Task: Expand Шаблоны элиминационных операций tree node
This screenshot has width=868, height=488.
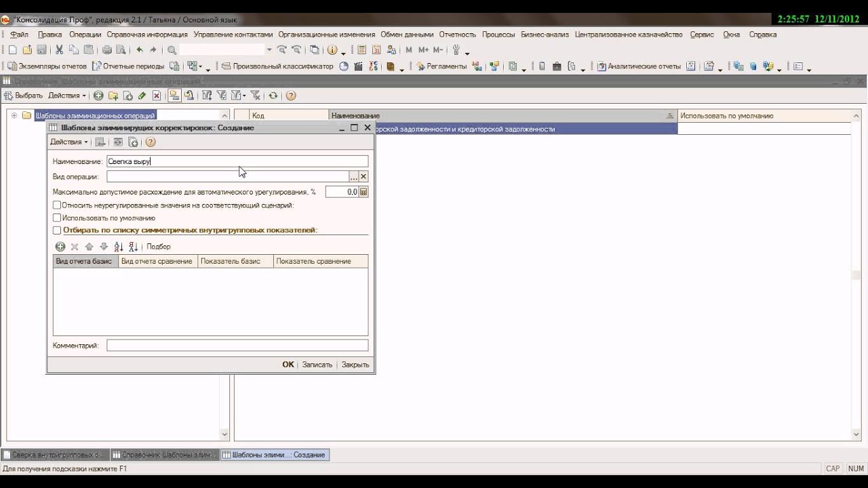Action: point(14,115)
